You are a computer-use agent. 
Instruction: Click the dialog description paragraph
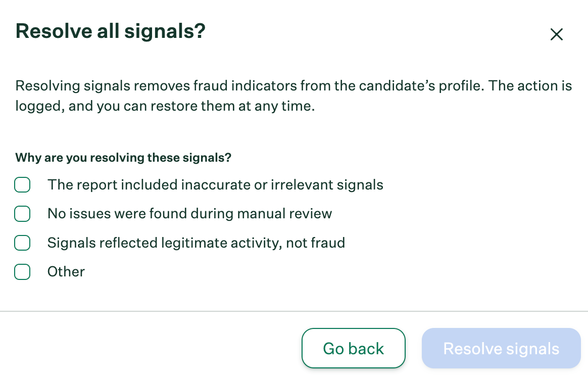pyautogui.click(x=294, y=96)
